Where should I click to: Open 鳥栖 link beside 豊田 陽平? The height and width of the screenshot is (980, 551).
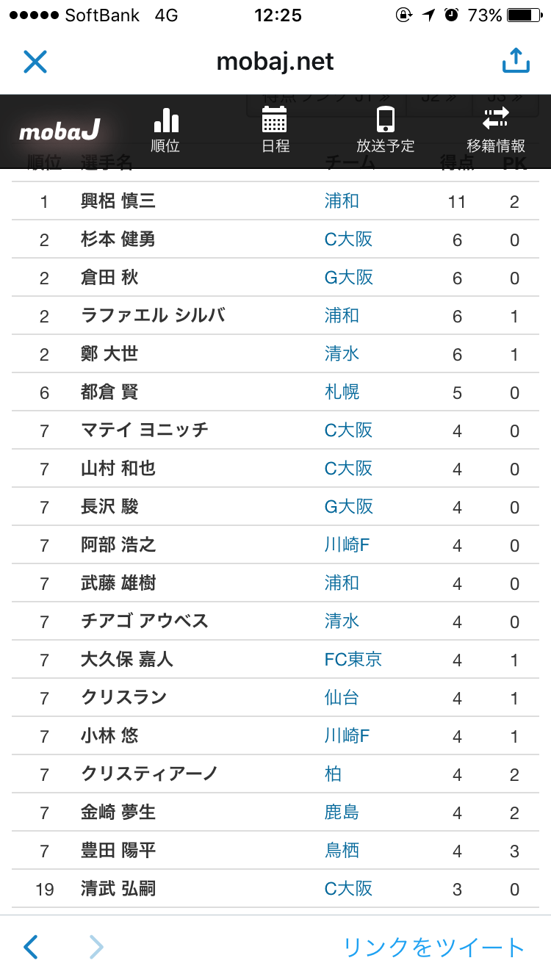pyautogui.click(x=342, y=851)
